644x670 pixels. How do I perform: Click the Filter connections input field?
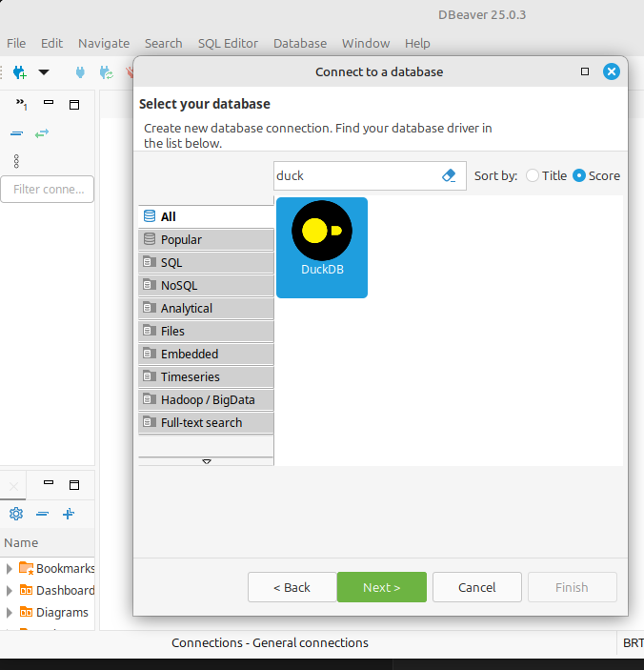(x=48, y=189)
